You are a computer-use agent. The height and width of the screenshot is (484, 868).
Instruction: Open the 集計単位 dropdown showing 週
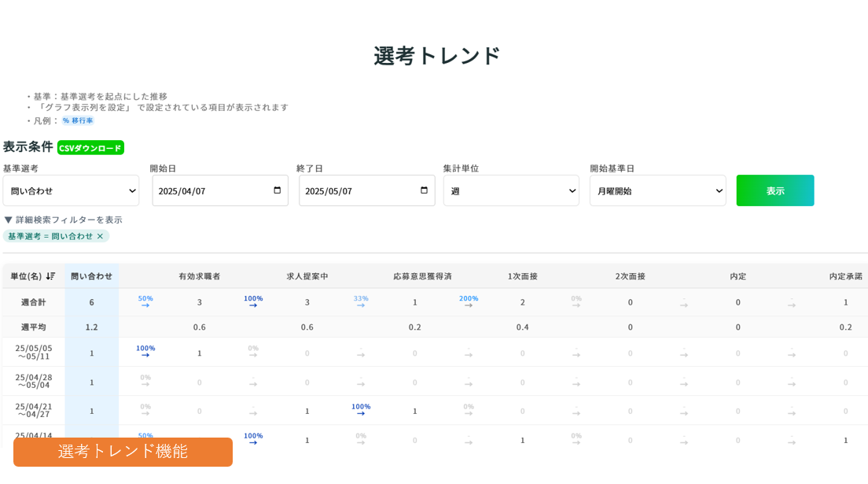pyautogui.click(x=511, y=190)
